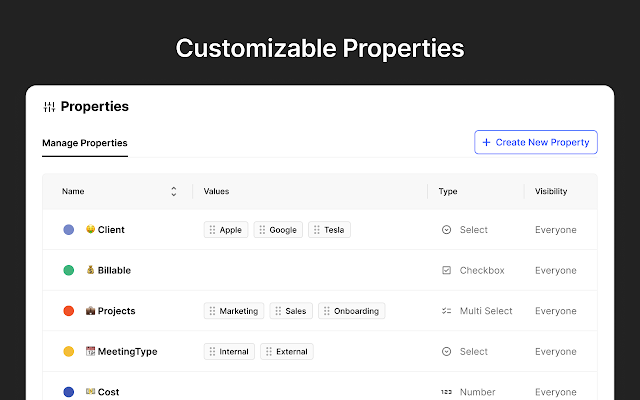Click the Create New Property button
The width and height of the screenshot is (640, 400).
535,143
